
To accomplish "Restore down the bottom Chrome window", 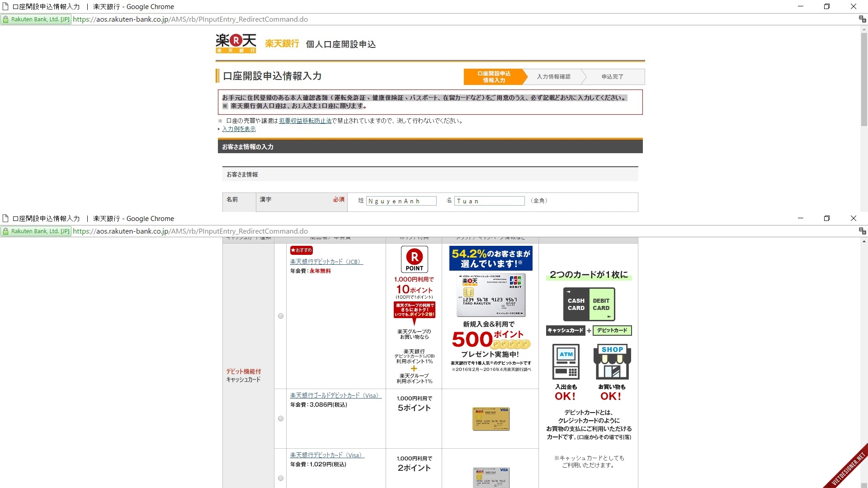I will pyautogui.click(x=827, y=218).
